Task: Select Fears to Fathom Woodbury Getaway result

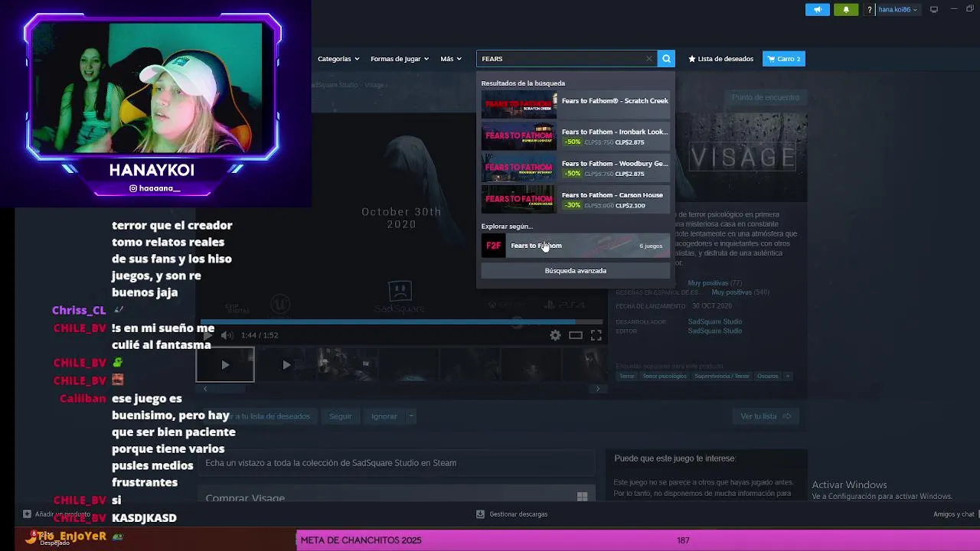Action: click(576, 168)
